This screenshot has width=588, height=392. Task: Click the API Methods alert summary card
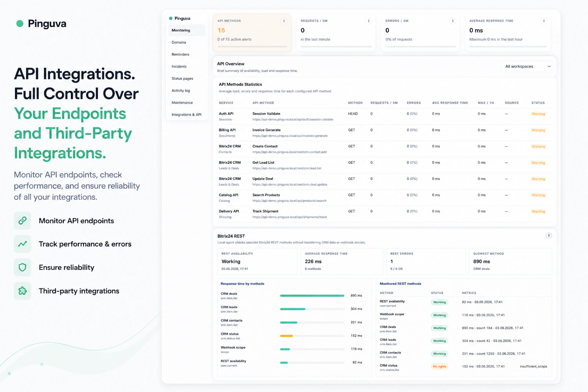tap(252, 33)
